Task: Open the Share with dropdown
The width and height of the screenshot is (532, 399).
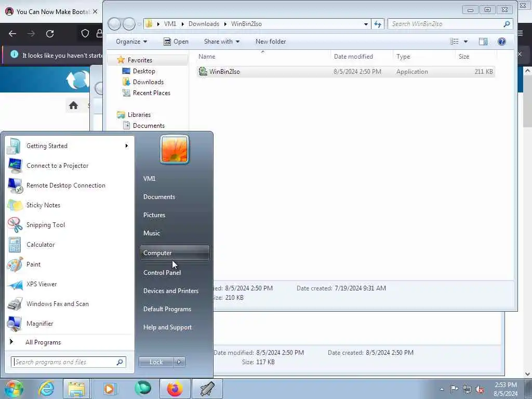Action: tap(221, 42)
